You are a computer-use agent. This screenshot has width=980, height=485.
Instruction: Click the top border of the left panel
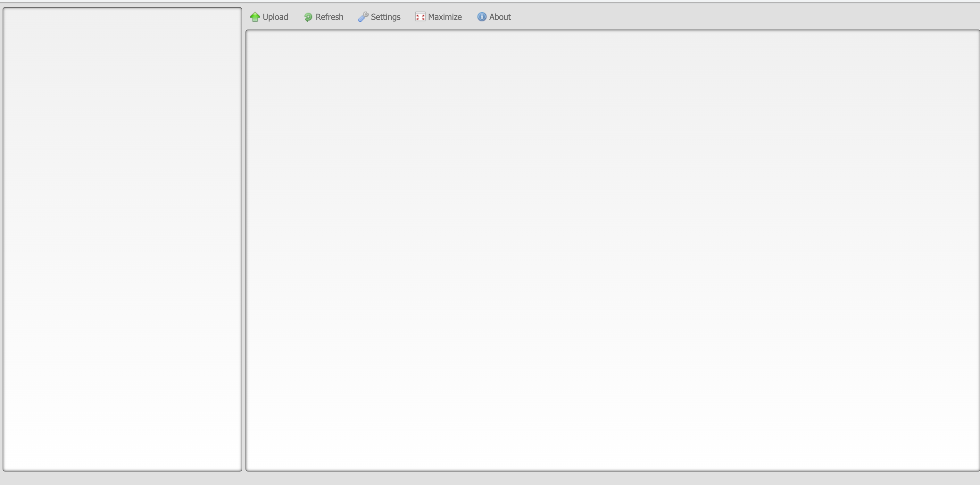click(x=122, y=8)
